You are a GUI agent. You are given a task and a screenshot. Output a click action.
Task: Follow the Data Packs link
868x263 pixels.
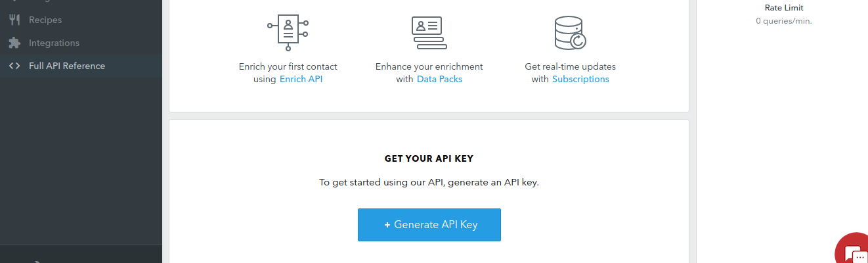click(x=439, y=79)
